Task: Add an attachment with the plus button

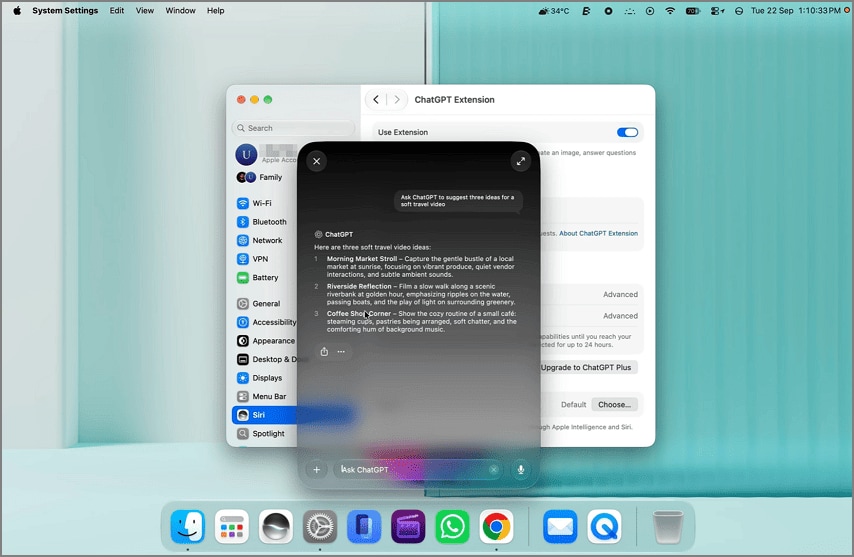Action: tap(316, 469)
